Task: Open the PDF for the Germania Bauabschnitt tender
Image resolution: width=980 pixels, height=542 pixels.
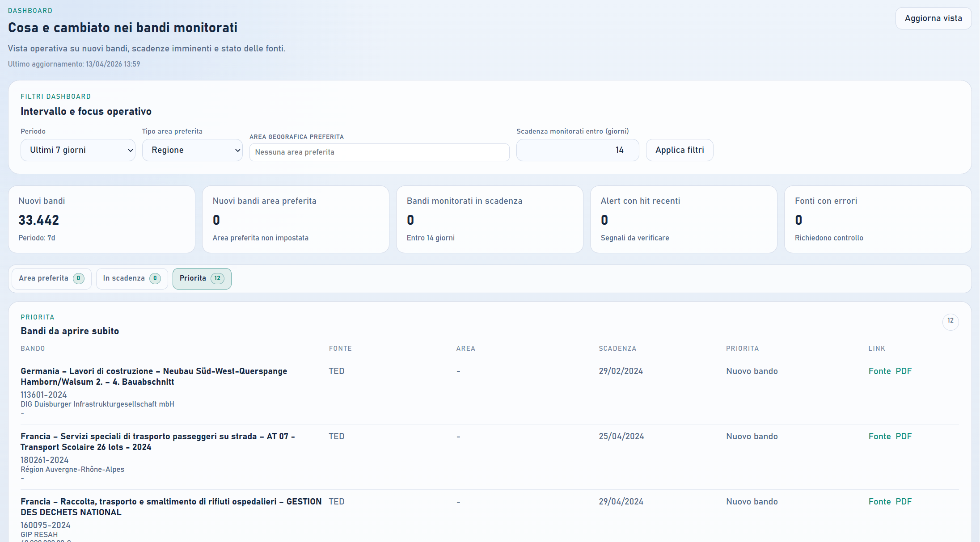Action: (904, 371)
